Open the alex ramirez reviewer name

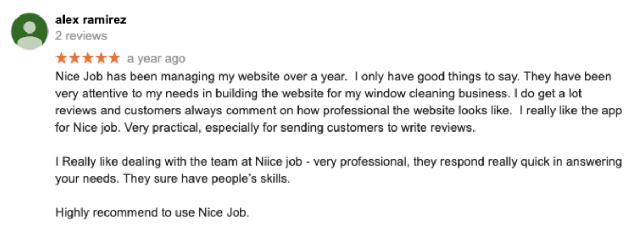91,20
